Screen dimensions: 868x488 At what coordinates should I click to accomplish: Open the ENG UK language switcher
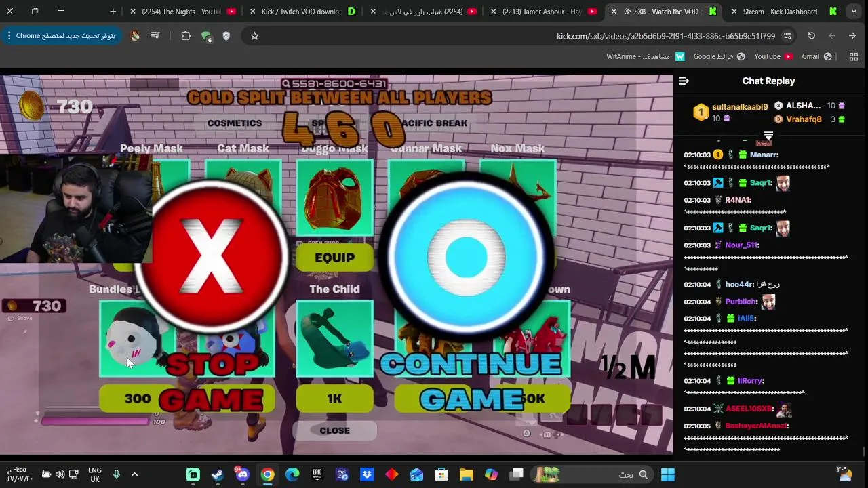(95, 474)
